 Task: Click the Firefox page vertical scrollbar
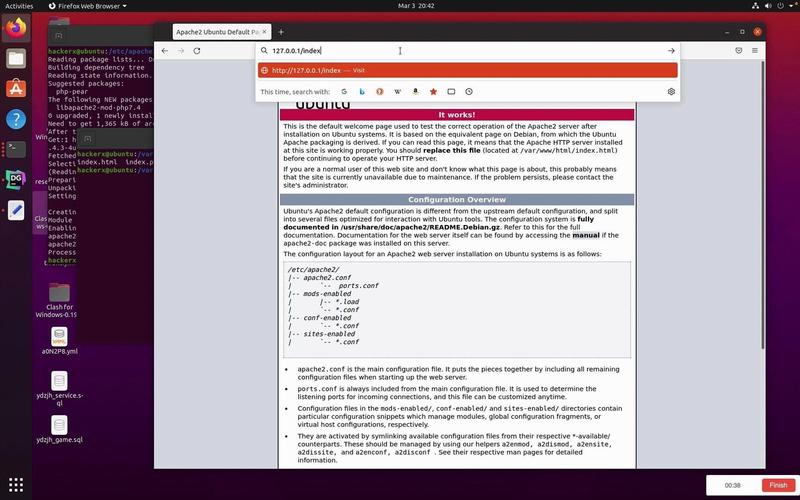[x=763, y=204]
